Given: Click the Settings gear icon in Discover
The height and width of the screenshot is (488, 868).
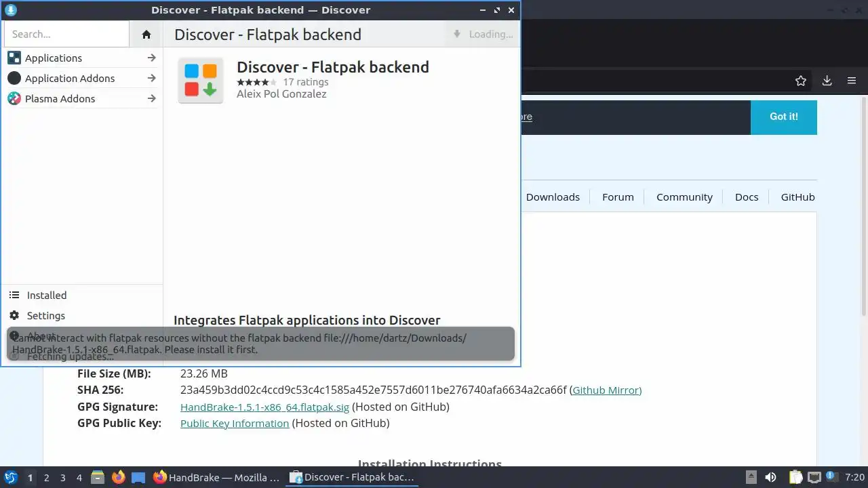Looking at the screenshot, I should [x=14, y=316].
